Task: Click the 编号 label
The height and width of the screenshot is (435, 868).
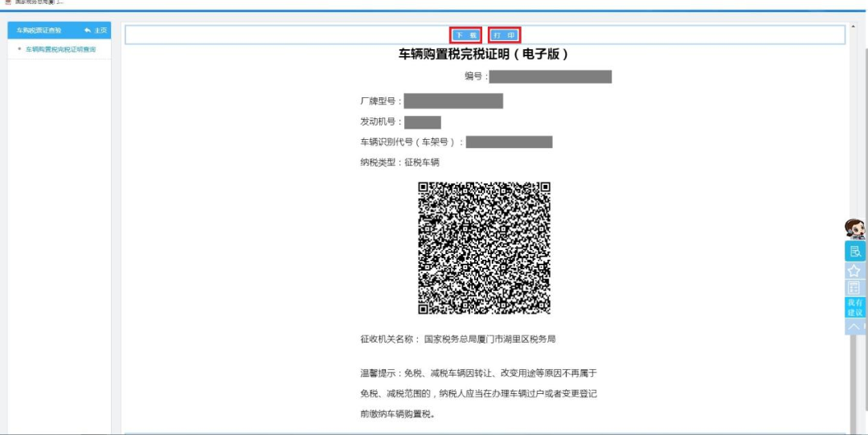Action: (477, 76)
